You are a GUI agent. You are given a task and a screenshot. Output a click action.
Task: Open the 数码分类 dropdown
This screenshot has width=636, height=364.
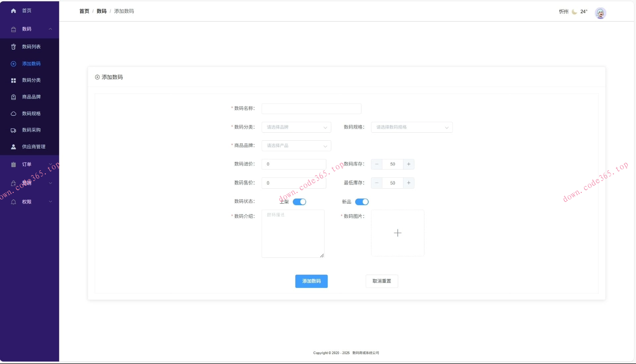[296, 127]
